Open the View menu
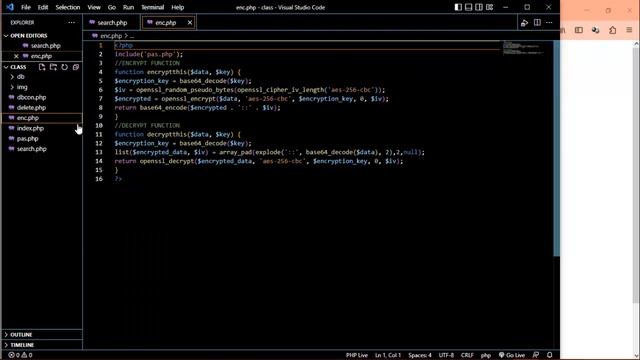This screenshot has height=360, width=640. (94, 7)
